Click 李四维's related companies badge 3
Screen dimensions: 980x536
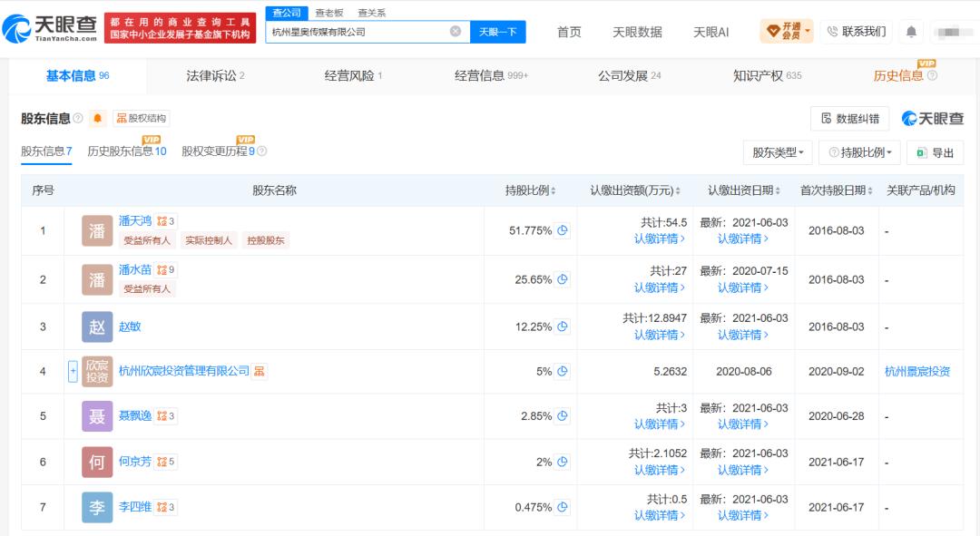tap(166, 507)
